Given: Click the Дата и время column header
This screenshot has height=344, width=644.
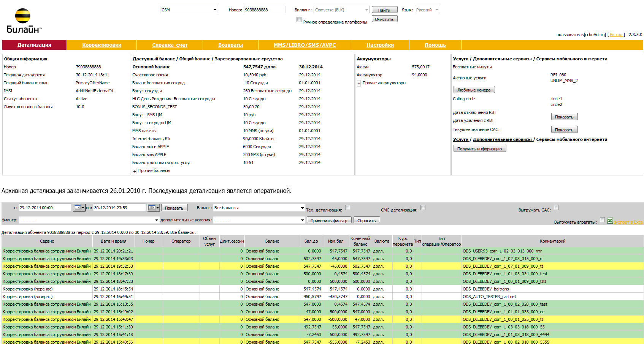Looking at the screenshot, I should click(113, 241).
